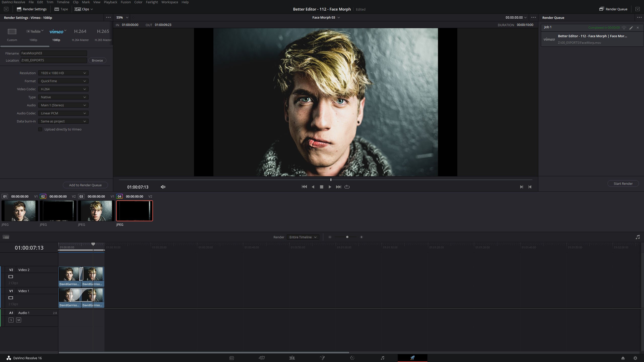This screenshot has width=644, height=362.
Task: Click Add to Render Queue button
Action: pos(85,185)
